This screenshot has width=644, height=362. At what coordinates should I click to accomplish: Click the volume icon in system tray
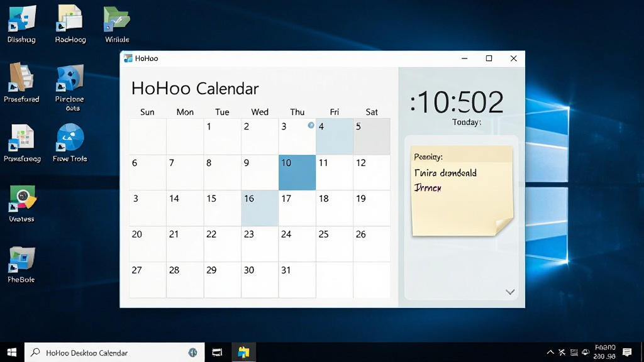tap(586, 352)
